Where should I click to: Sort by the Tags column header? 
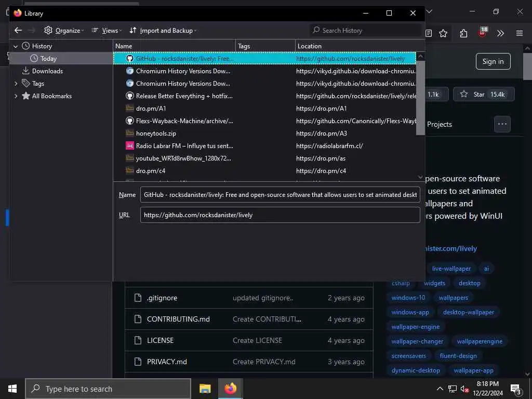pyautogui.click(x=265, y=46)
